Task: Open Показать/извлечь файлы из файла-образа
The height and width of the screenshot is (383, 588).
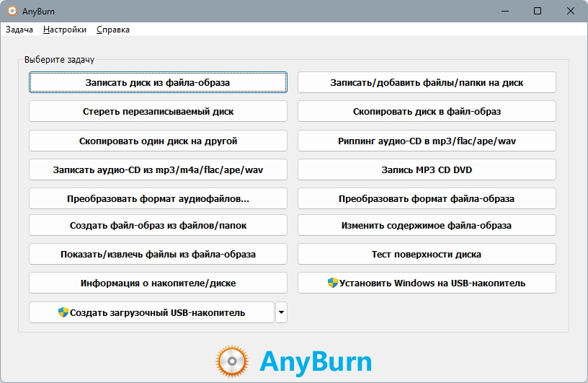Action: pos(158,254)
